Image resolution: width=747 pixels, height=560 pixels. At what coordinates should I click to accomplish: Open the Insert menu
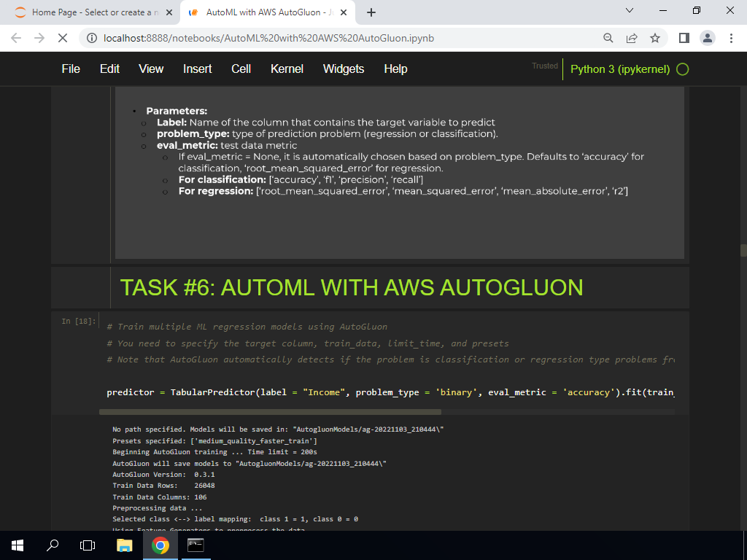tap(197, 69)
